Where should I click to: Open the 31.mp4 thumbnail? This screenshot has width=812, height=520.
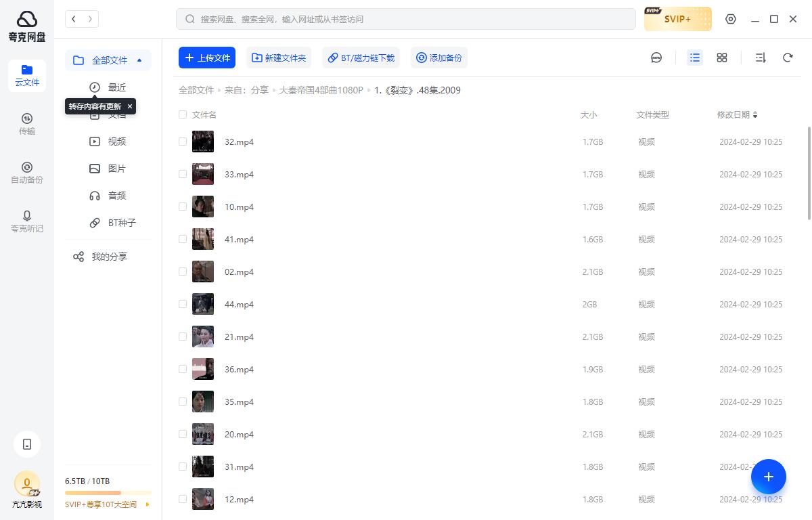pos(203,467)
